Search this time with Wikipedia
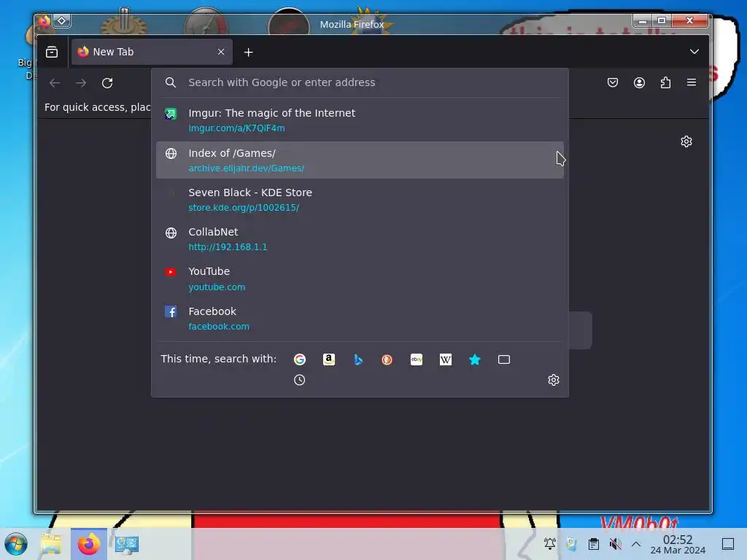 tap(446, 359)
